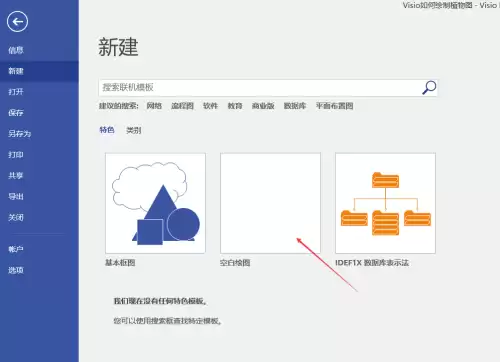The image size is (500, 362).
Task: Switch to the 特色 tab
Action: pos(107,130)
